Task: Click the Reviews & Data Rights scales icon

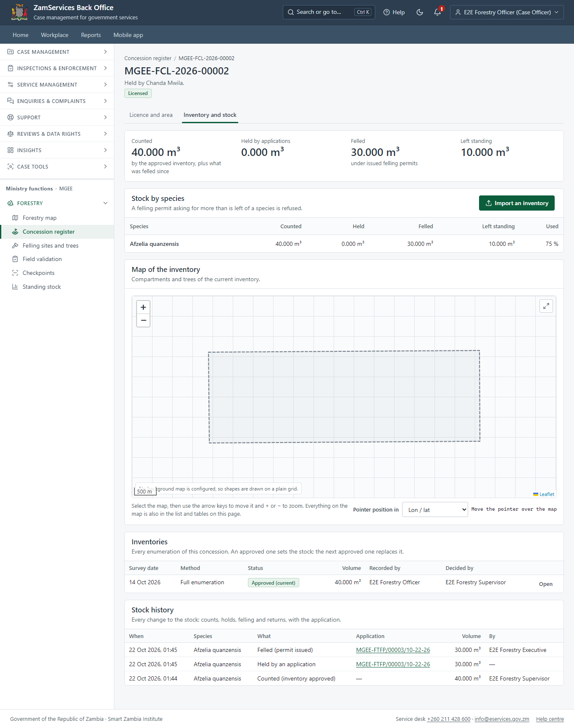Action: (11, 134)
